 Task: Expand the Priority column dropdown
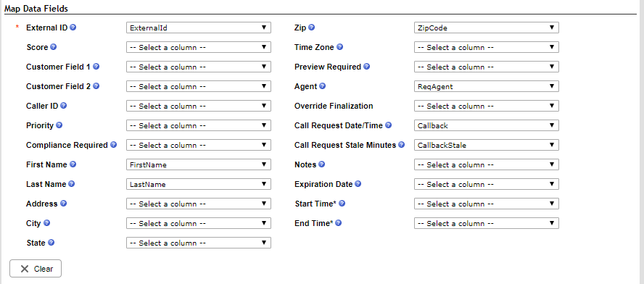(199, 125)
